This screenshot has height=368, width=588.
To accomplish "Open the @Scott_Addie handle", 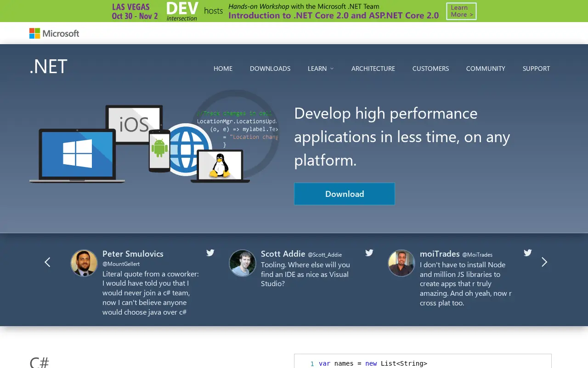I will [325, 255].
